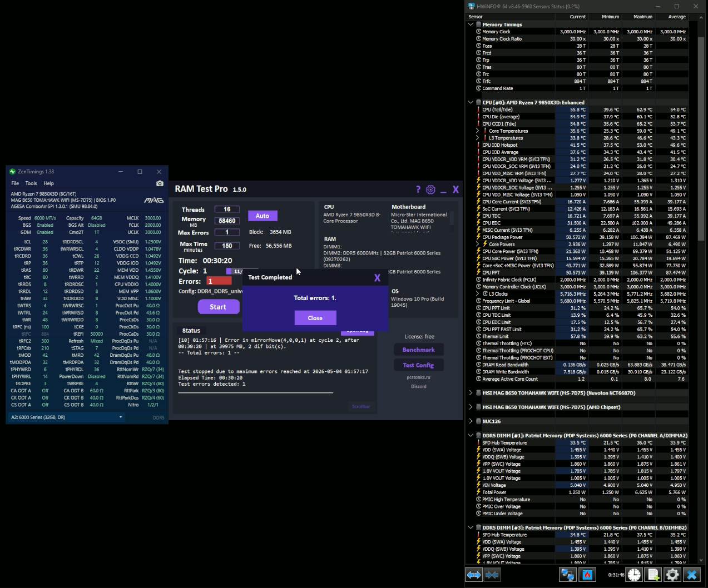The image size is (708, 588).
Task: Dismiss Test Completed dialog with X icon
Action: click(x=377, y=277)
